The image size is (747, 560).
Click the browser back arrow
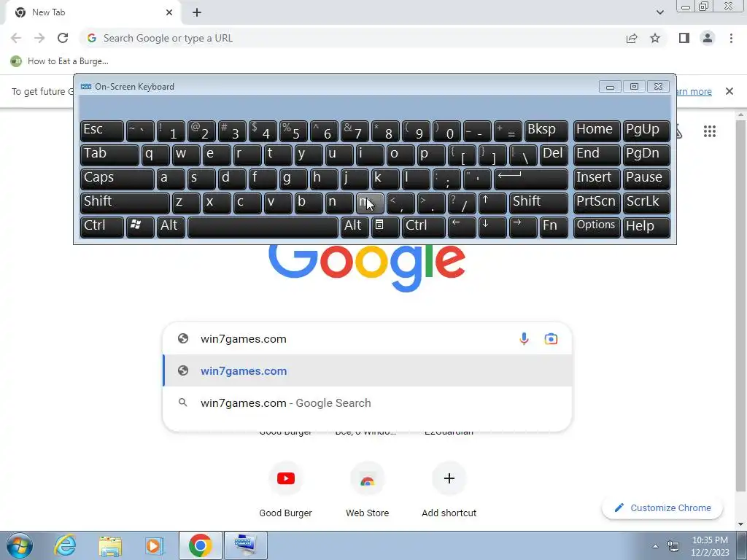pyautogui.click(x=16, y=38)
